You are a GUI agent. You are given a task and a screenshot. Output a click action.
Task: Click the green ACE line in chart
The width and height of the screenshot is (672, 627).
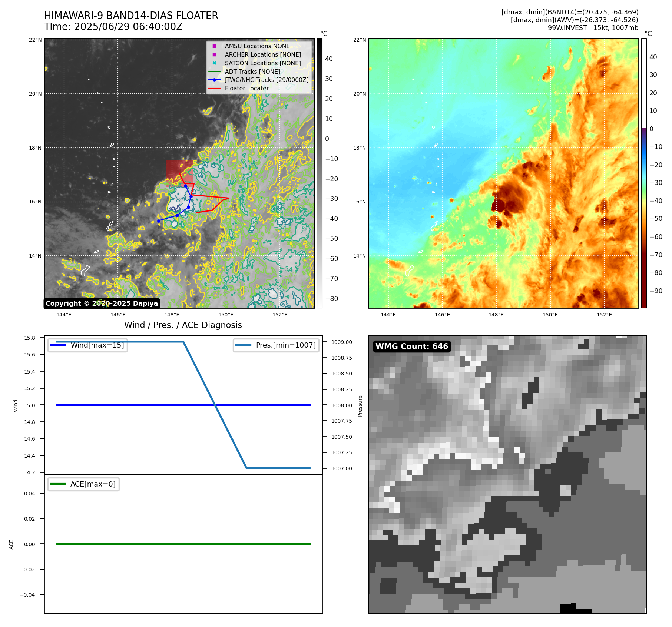pos(183,544)
